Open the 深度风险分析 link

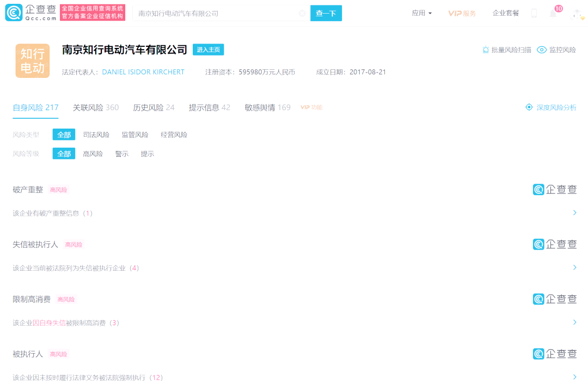[556, 108]
